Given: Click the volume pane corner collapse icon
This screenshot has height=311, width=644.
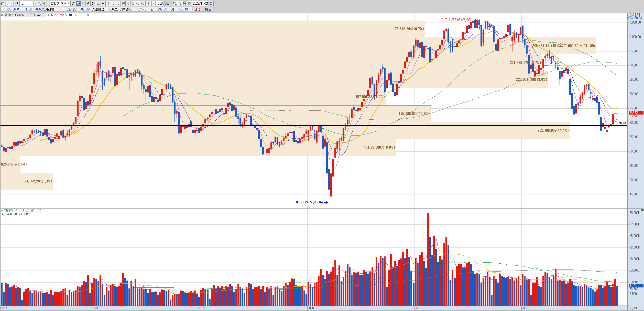Looking at the screenshot, I should click(x=642, y=210).
